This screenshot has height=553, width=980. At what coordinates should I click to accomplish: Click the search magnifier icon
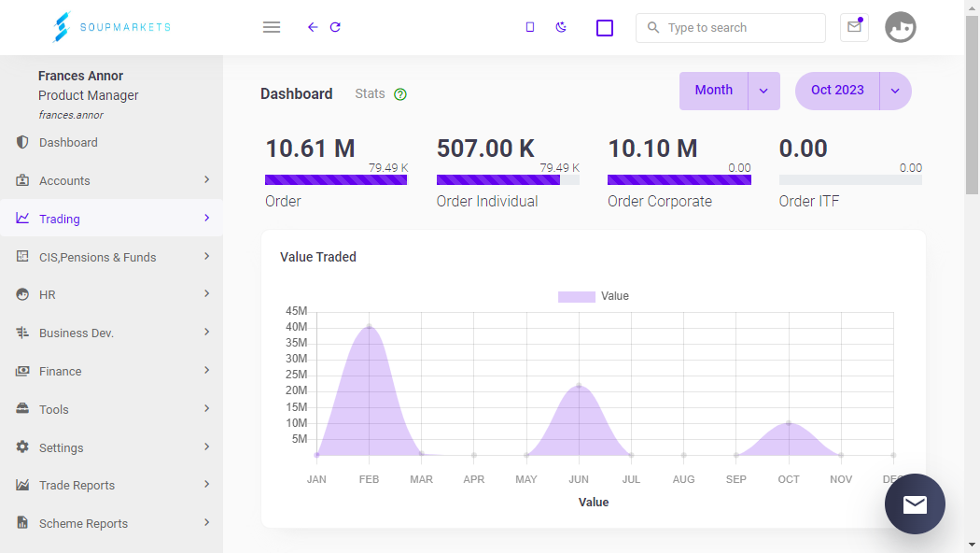[653, 27]
